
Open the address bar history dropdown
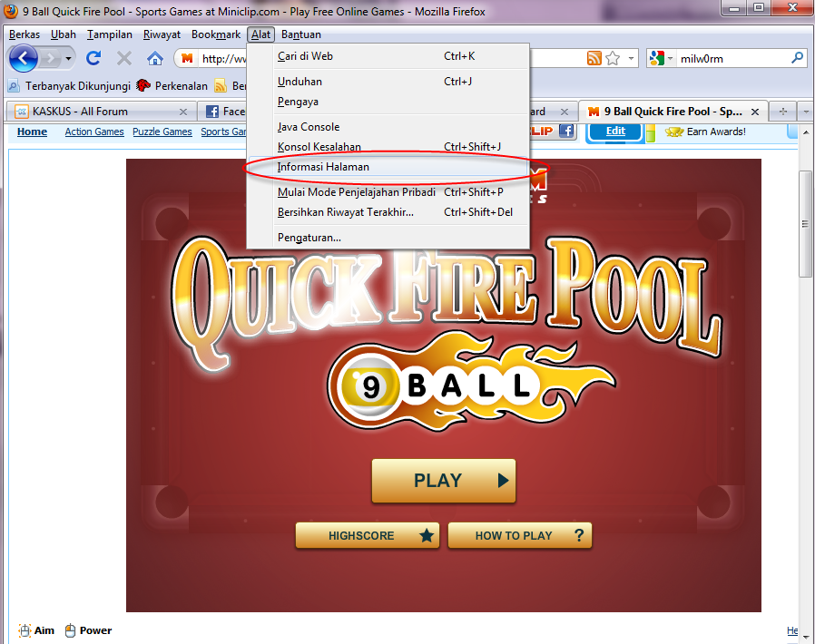(631, 58)
